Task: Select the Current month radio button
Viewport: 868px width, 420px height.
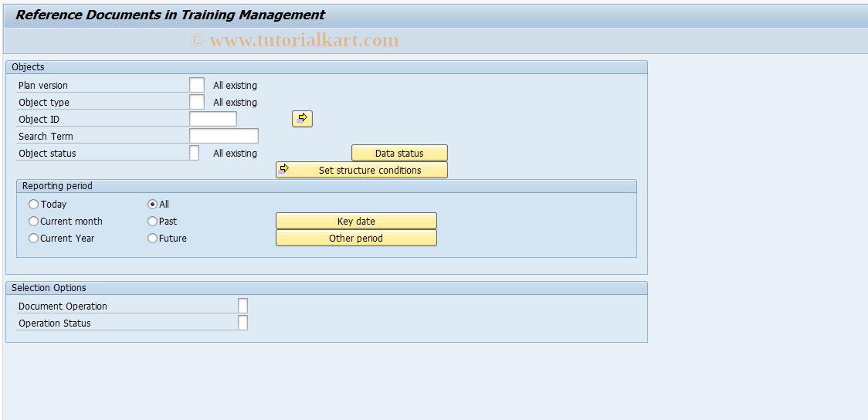Action: (34, 222)
